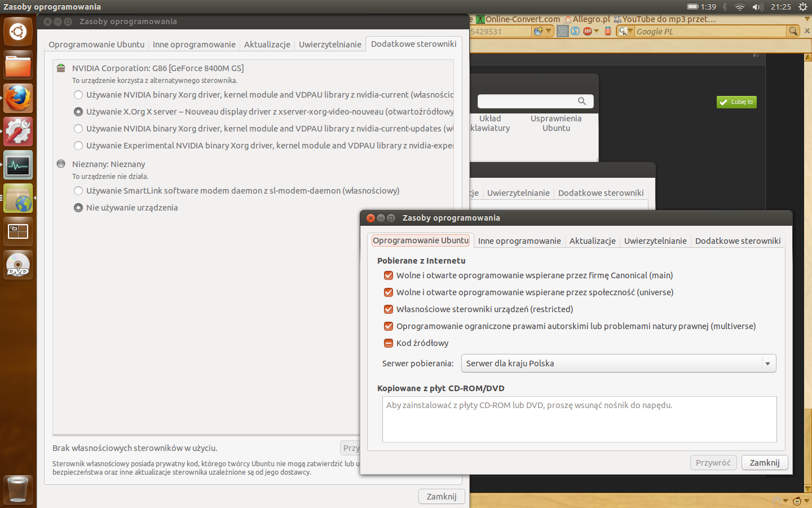Select Oprogramowanie Ubuntu tab in front dialog
The height and width of the screenshot is (508, 812).
coord(421,240)
